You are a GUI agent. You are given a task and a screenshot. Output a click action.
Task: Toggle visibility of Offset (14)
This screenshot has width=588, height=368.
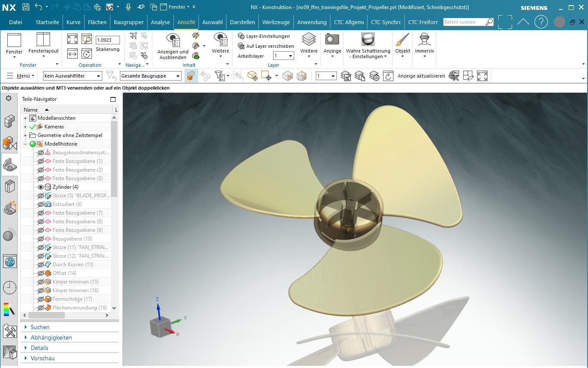41,273
